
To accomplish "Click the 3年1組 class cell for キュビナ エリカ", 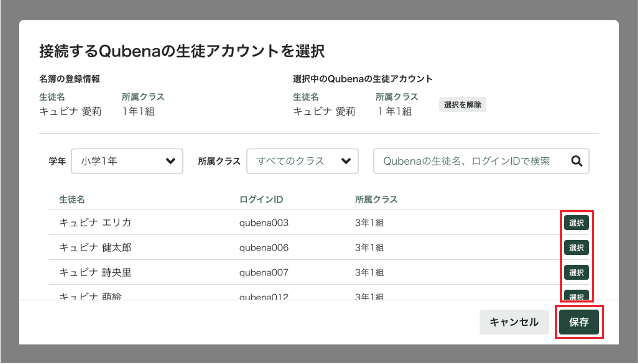I will pyautogui.click(x=369, y=222).
